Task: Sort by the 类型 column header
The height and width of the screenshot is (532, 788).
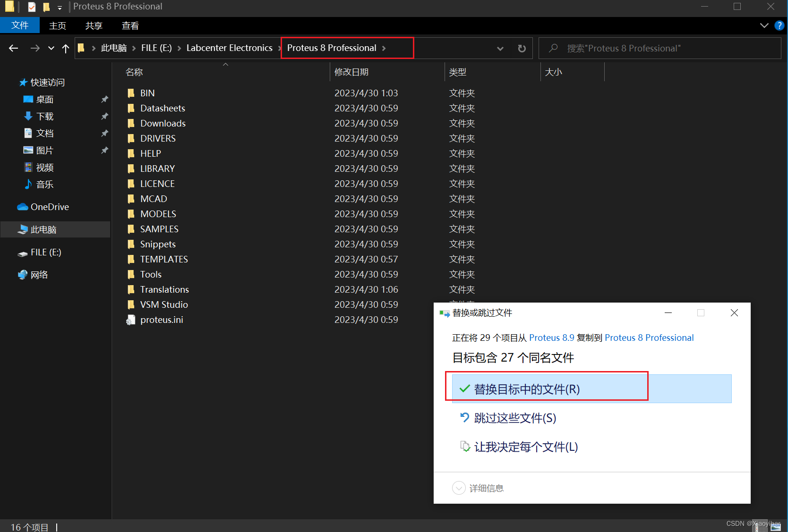Action: [x=458, y=72]
